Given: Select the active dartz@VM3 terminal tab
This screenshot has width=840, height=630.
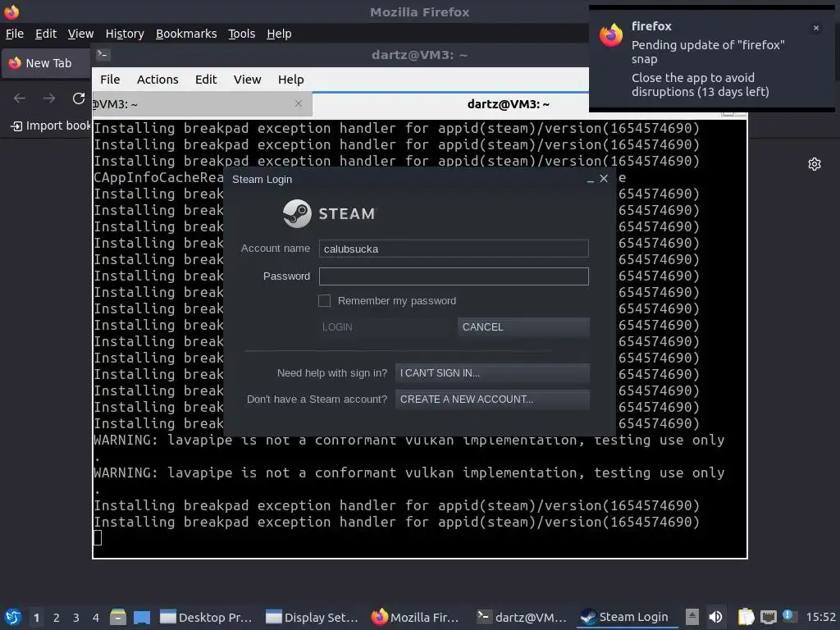Looking at the screenshot, I should 508,104.
